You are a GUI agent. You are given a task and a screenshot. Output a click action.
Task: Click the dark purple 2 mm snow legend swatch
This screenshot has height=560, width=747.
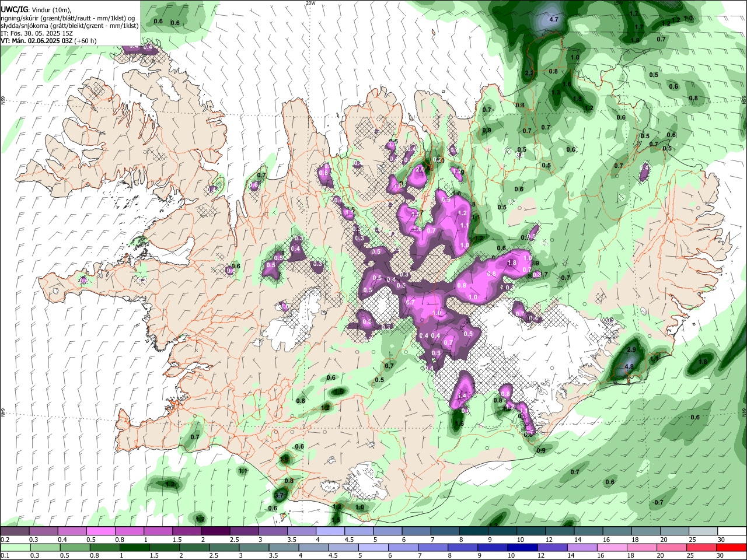coord(217,531)
